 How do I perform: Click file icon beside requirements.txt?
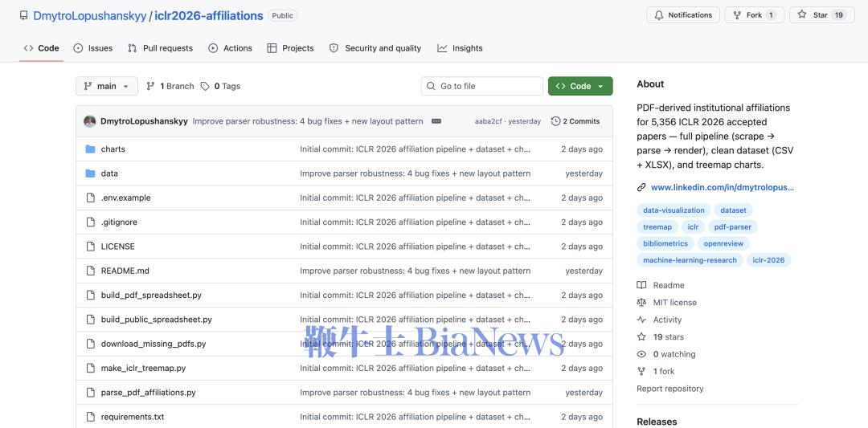pyautogui.click(x=90, y=417)
